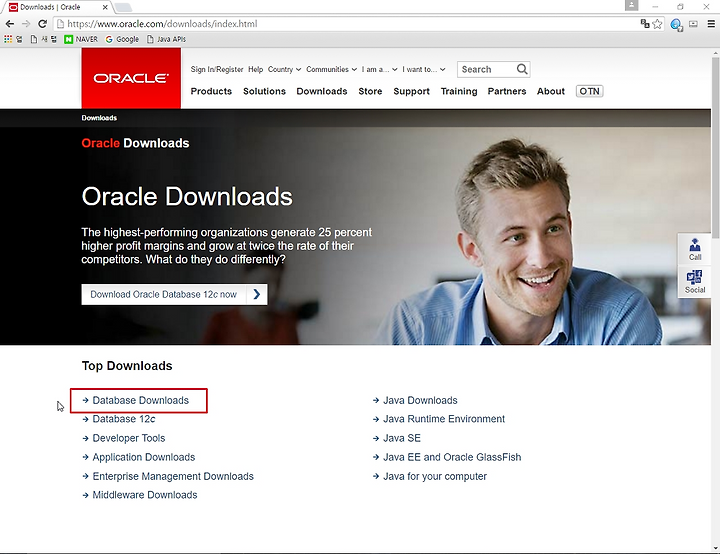Reload the page with the refresh icon
The width and height of the screenshot is (720, 554).
(x=42, y=24)
